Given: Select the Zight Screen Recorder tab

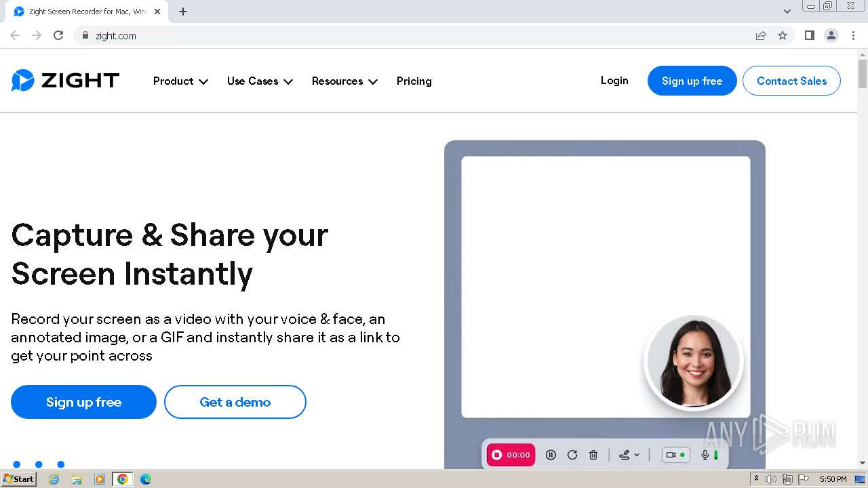Looking at the screenshot, I should 87,12.
